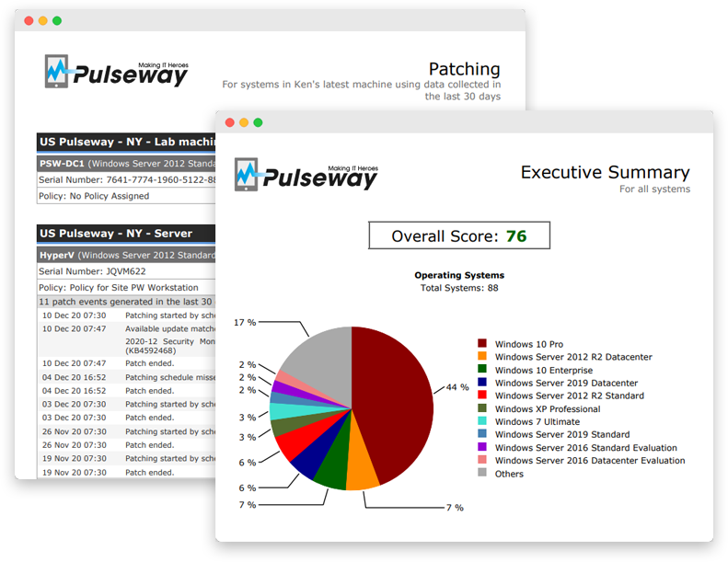Click the Server 2016 Datacenter Evaluation swatch
Image resolution: width=728 pixels, height=562 pixels.
coord(482,459)
